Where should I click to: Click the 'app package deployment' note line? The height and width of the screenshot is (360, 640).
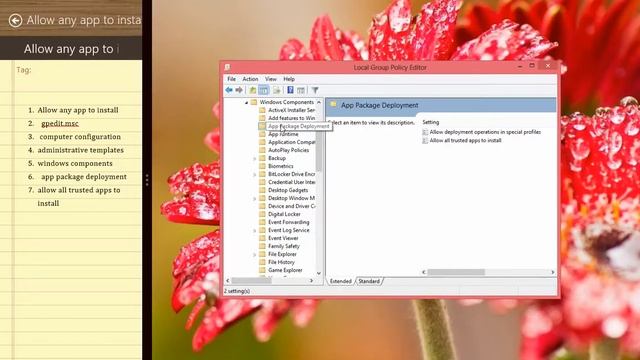click(x=84, y=177)
